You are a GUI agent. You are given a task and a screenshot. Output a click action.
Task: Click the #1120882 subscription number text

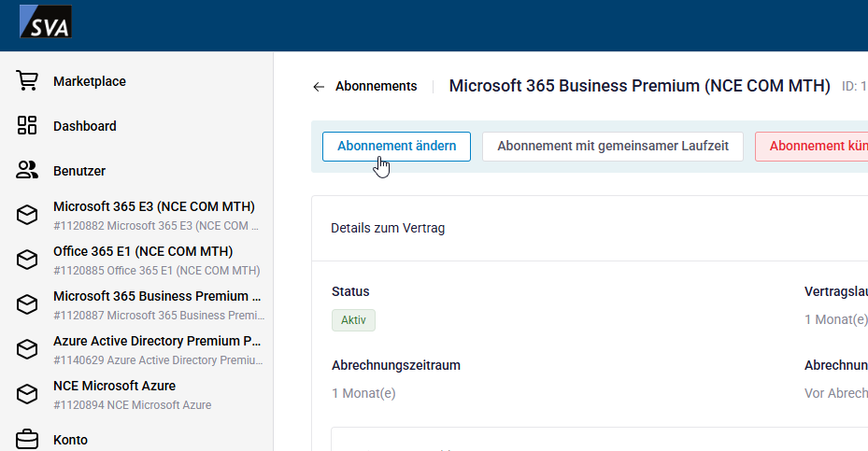[155, 226]
